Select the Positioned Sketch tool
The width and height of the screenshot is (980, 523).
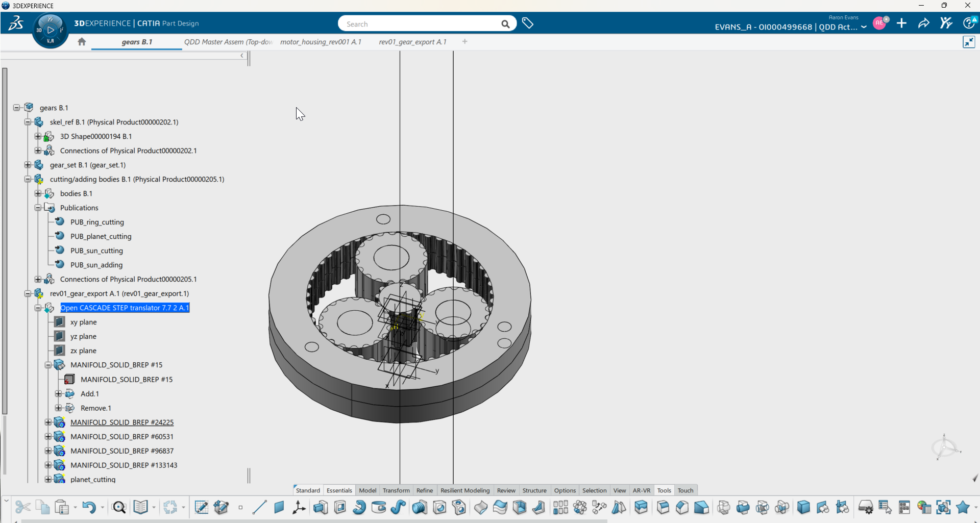221,507
